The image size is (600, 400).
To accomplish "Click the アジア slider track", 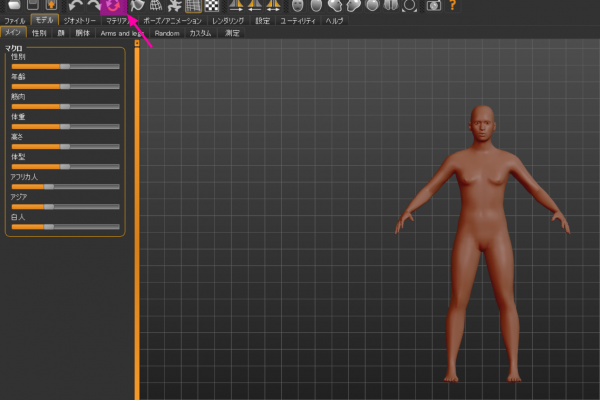I will (x=65, y=207).
